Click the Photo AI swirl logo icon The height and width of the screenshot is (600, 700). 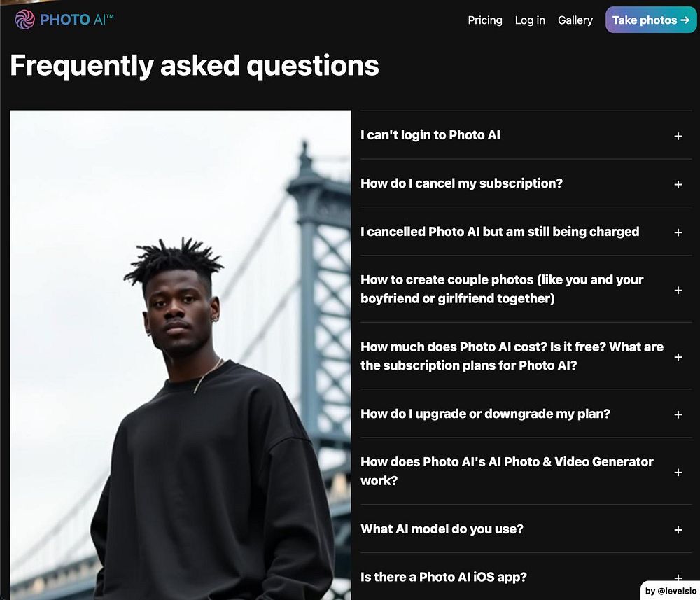[x=24, y=20]
